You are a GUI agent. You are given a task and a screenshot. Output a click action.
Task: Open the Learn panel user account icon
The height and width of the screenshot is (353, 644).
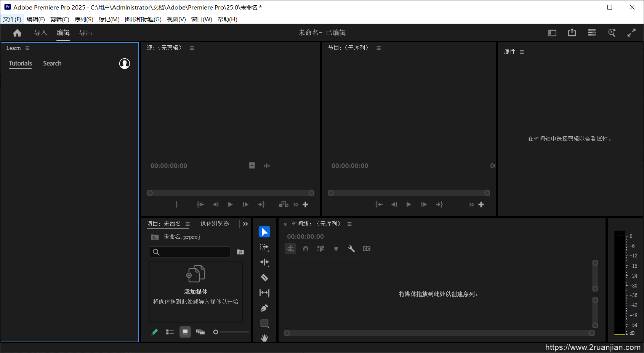coord(125,64)
